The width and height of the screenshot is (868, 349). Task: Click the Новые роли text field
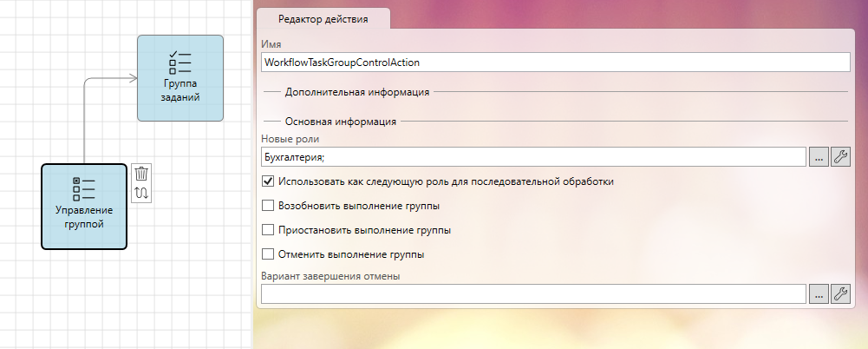[533, 157]
